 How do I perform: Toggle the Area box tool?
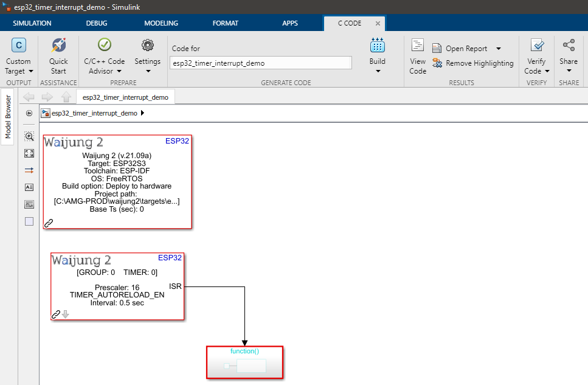pyautogui.click(x=29, y=221)
